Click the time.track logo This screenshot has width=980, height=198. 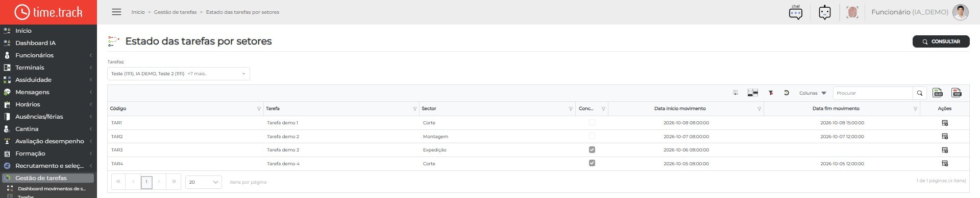click(x=48, y=12)
